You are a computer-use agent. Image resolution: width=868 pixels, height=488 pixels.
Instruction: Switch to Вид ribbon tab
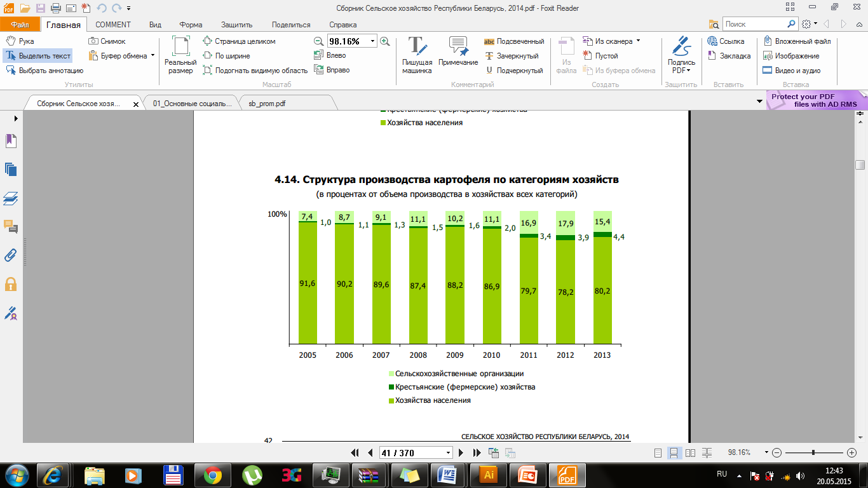pos(155,25)
